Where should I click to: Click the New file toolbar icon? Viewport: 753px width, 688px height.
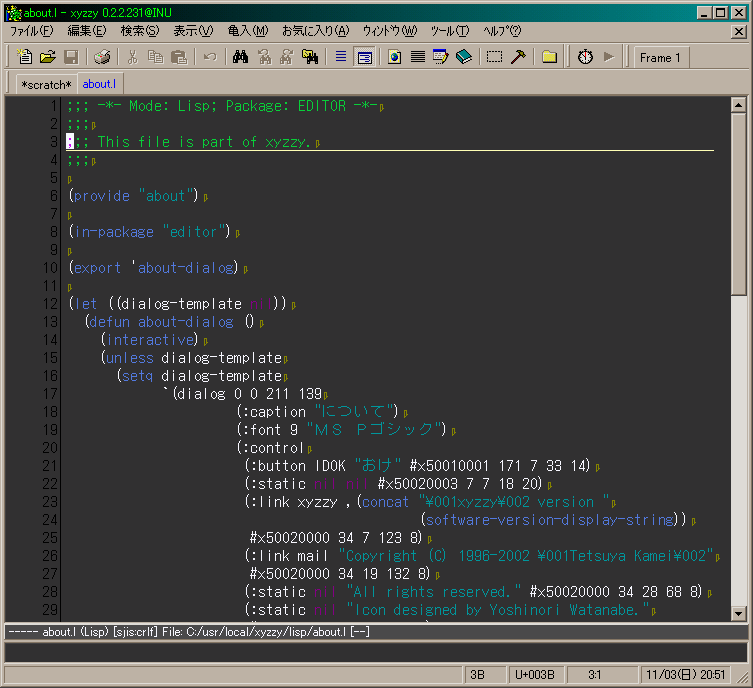[x=24, y=57]
